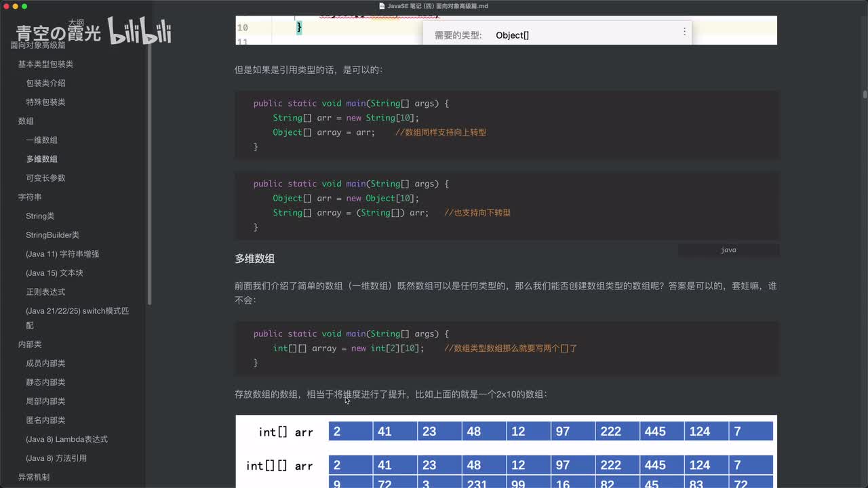Image resolution: width=868 pixels, height=488 pixels.
Task: Click the java language label of the code block
Action: [728, 250]
